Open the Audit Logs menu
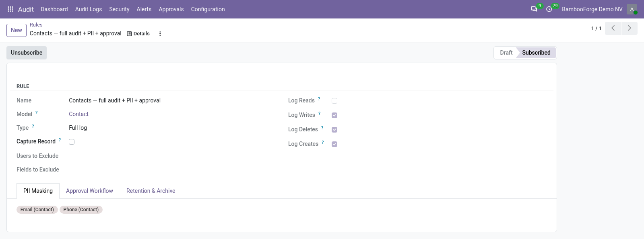This screenshot has height=239, width=644. (x=89, y=9)
